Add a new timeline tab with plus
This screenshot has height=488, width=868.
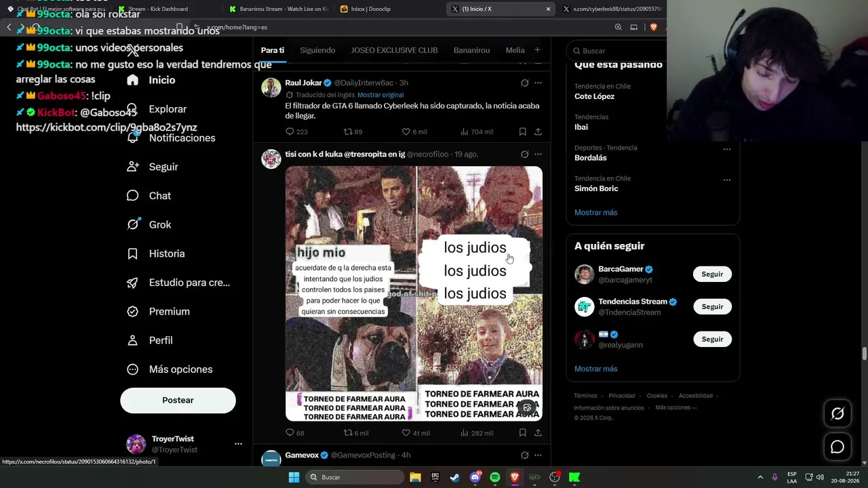[x=537, y=50]
